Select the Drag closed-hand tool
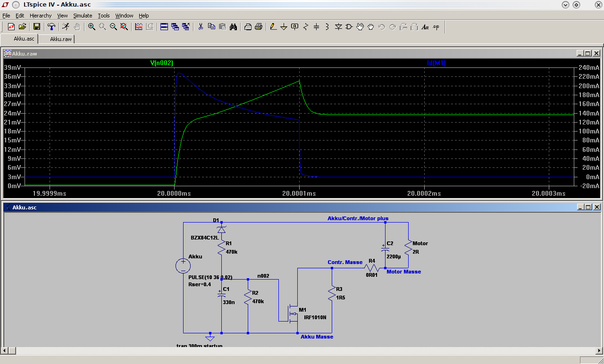 click(x=371, y=27)
